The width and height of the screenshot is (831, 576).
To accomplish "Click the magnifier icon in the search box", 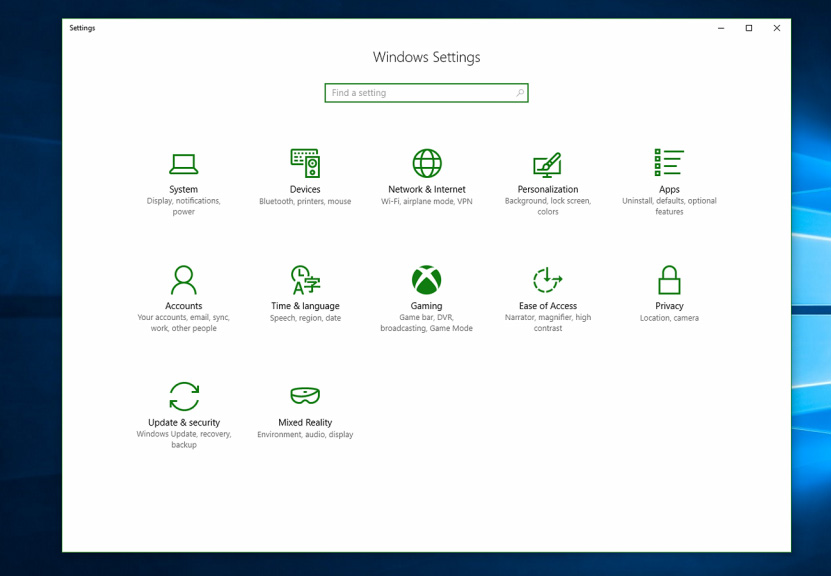I will pos(520,93).
